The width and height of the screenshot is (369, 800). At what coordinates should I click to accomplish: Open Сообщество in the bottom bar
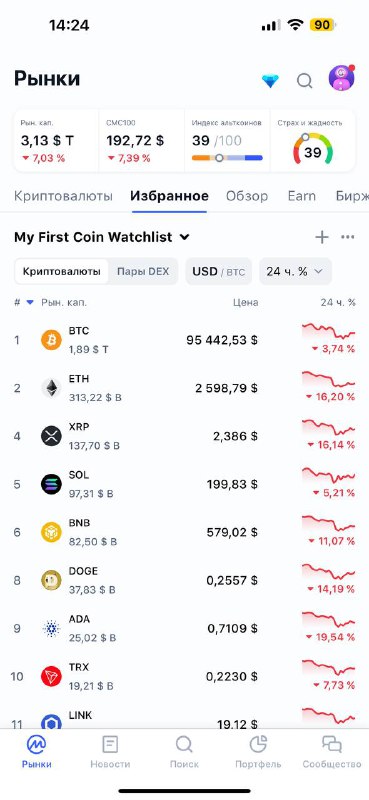click(332, 752)
